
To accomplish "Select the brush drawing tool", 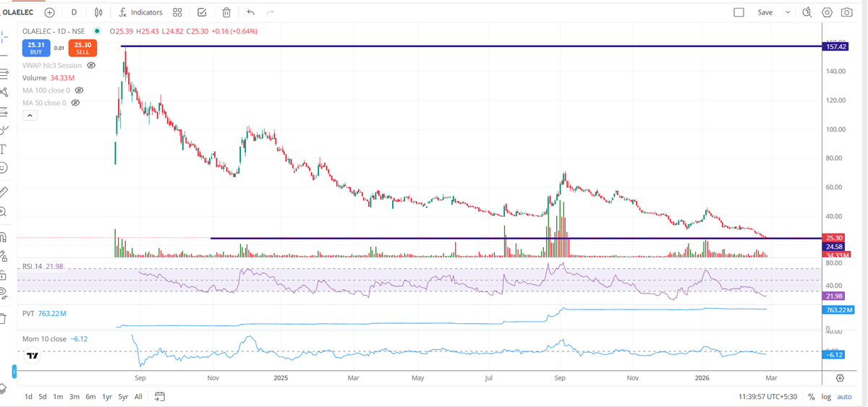I will pyautogui.click(x=4, y=130).
